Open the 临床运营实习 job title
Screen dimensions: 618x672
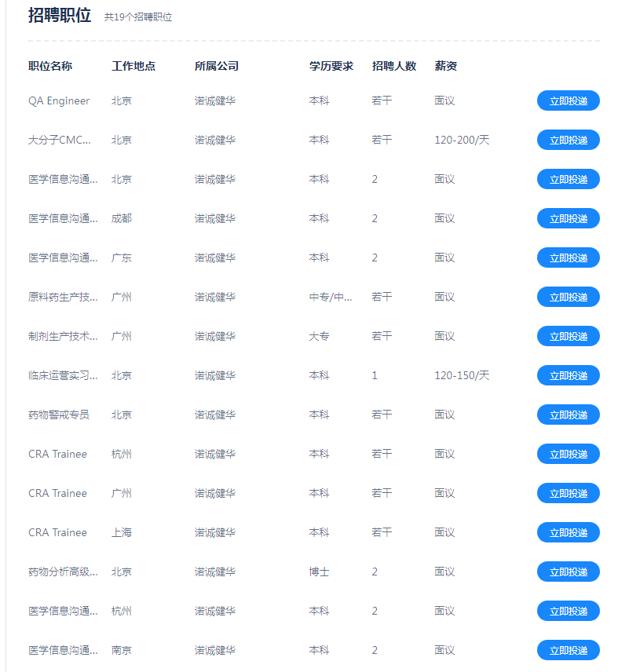[63, 375]
